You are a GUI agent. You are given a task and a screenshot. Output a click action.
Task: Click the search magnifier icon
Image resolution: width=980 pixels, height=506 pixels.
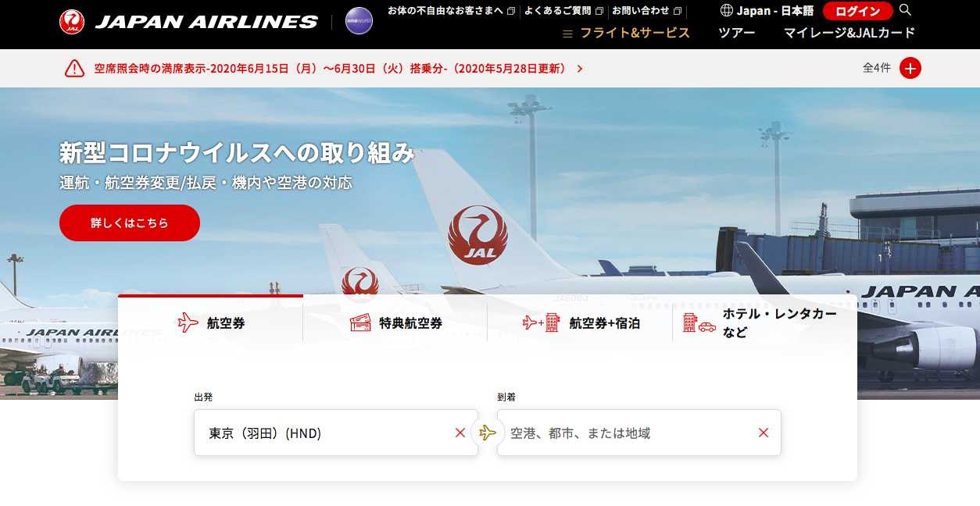(905, 10)
